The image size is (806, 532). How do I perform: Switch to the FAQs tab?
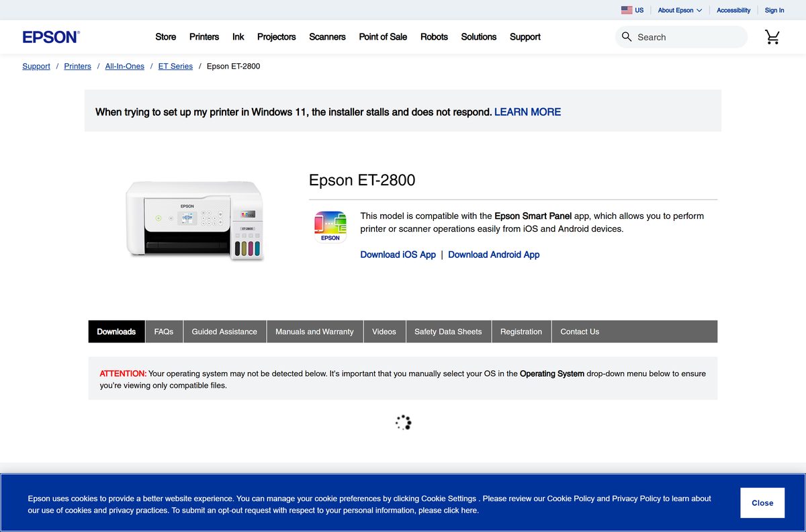(x=164, y=331)
